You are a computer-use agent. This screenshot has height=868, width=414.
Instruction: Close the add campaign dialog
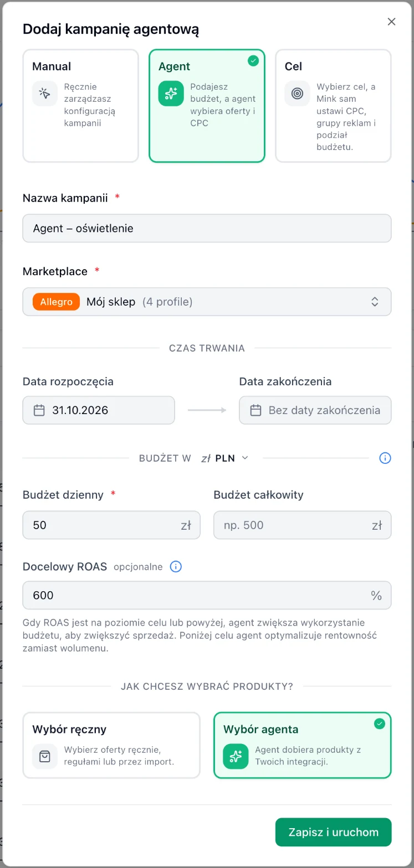point(391,22)
